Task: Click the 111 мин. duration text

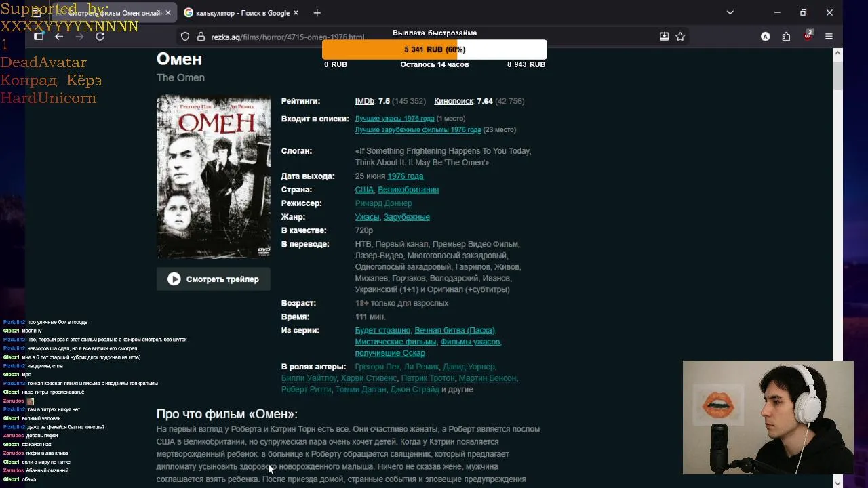Action: pos(370,317)
